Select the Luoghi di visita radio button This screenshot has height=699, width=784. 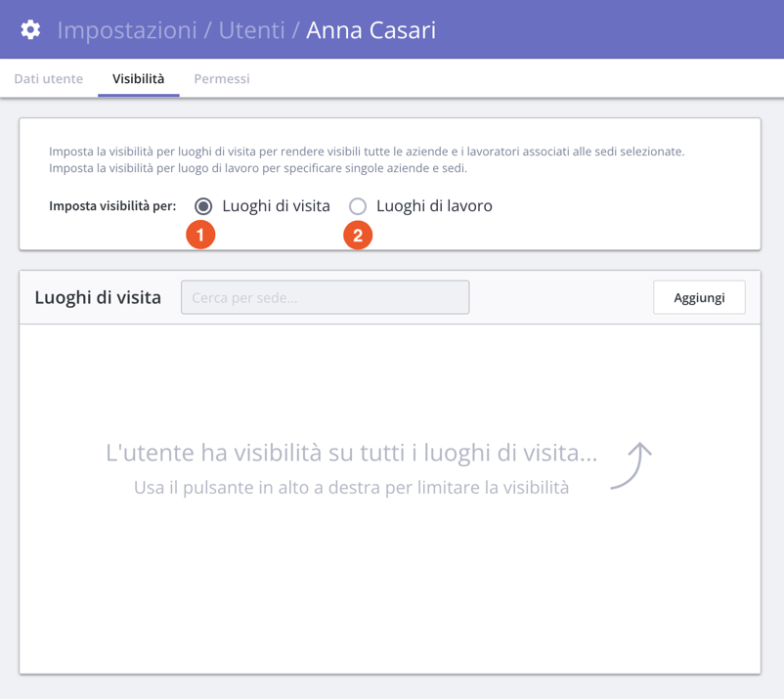point(203,206)
